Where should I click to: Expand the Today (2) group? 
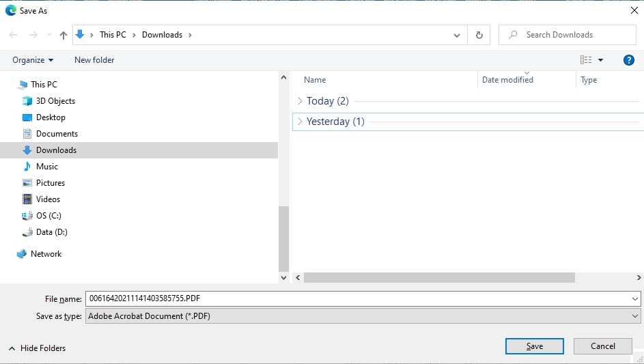(300, 101)
